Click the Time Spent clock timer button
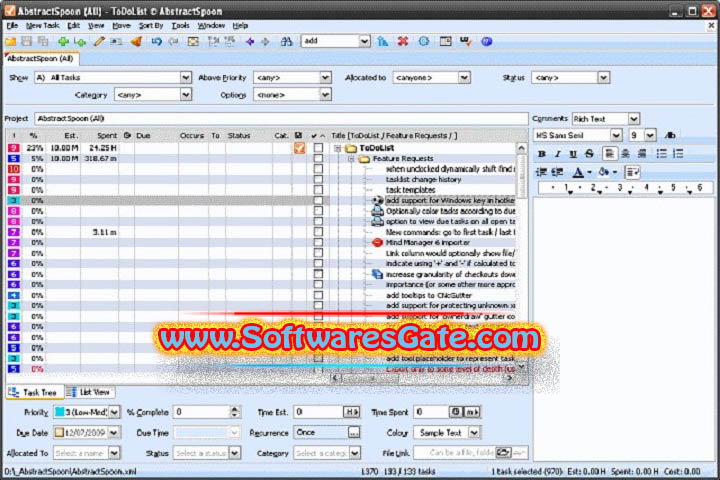The width and height of the screenshot is (720, 480). [456, 412]
